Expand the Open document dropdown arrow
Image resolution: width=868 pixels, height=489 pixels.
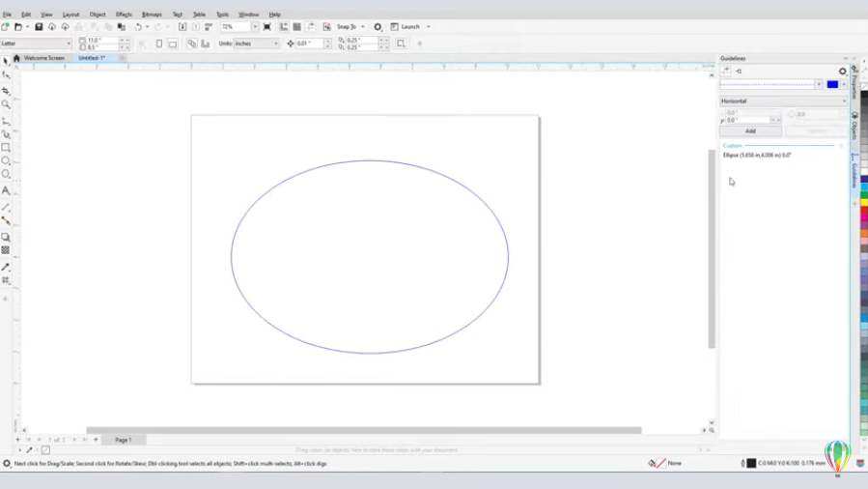[27, 27]
